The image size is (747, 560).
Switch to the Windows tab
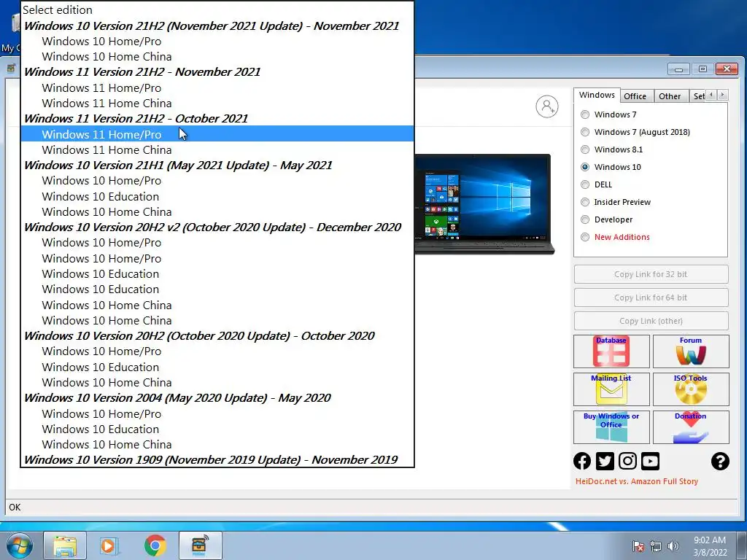(x=597, y=95)
